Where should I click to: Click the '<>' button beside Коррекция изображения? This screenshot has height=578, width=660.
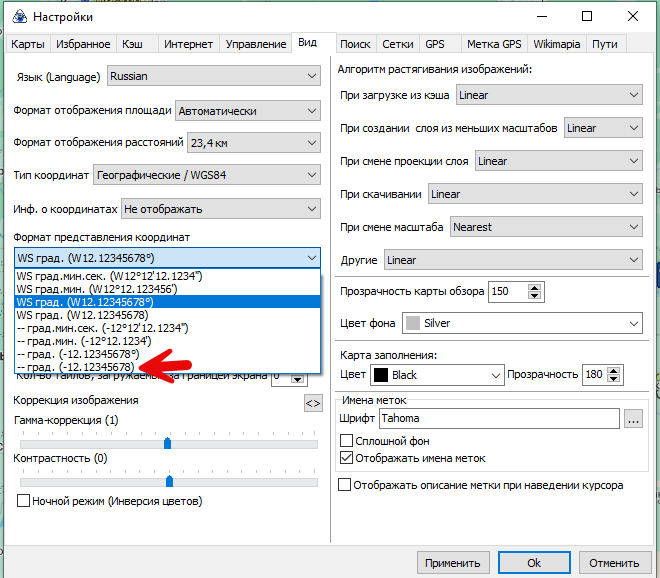(313, 403)
